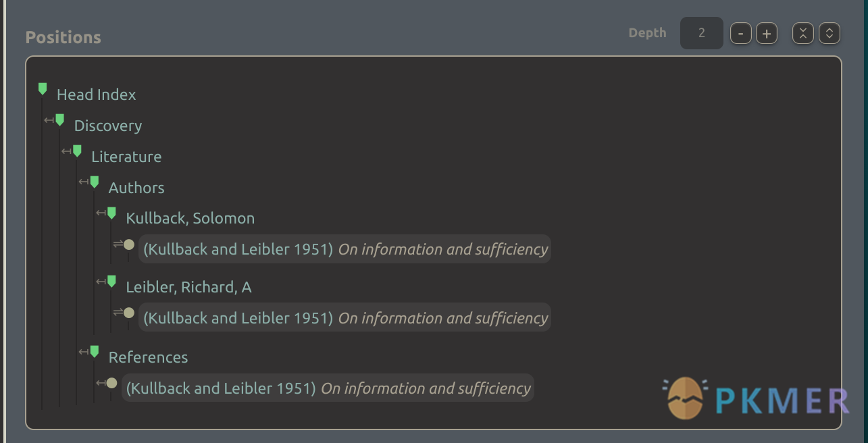Click green marker next to Kullback, Solomon
Viewport: 868px width, 443px height.
(x=111, y=213)
